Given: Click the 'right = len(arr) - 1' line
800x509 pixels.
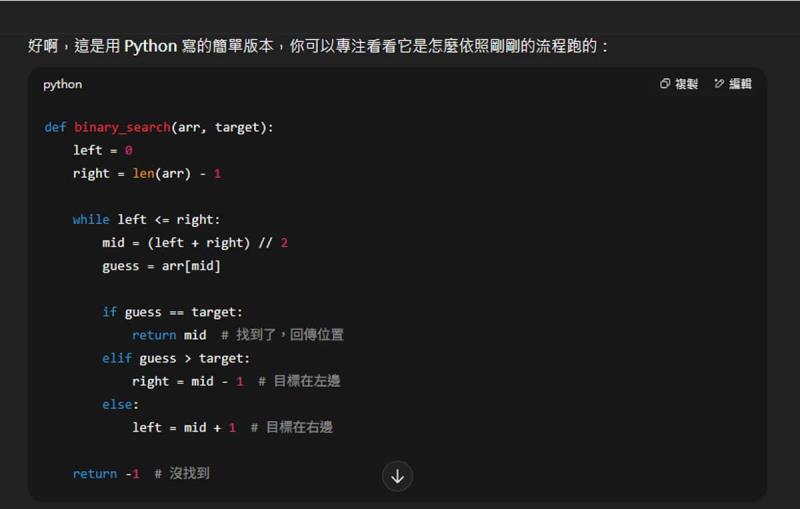Looking at the screenshot, I should coord(147,173).
